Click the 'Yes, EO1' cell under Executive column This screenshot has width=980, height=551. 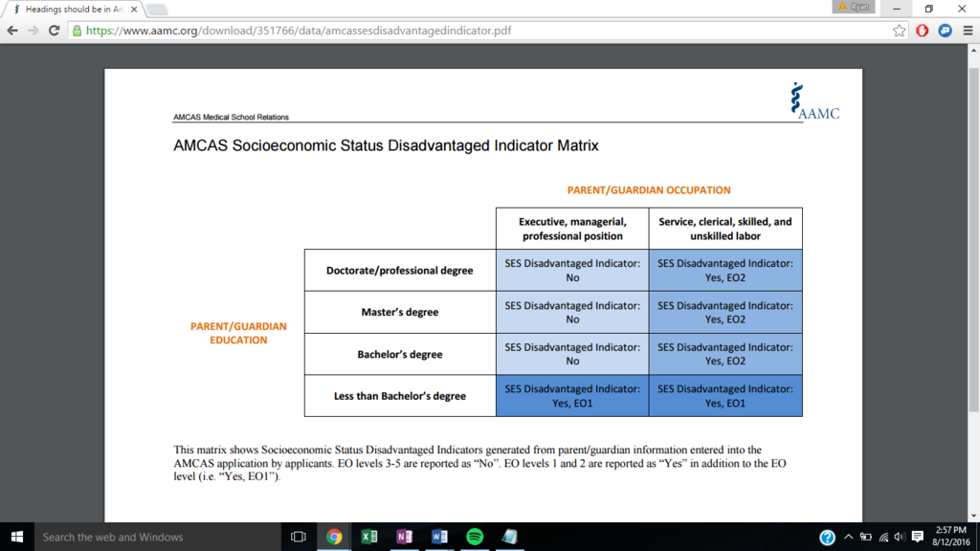pos(572,395)
